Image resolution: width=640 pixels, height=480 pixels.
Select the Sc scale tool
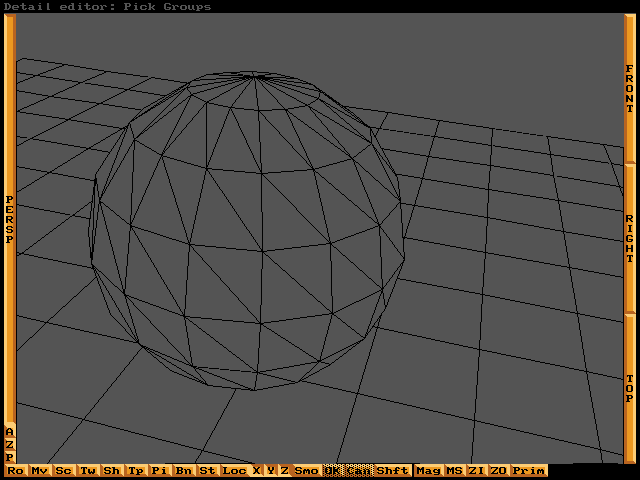[64, 471]
